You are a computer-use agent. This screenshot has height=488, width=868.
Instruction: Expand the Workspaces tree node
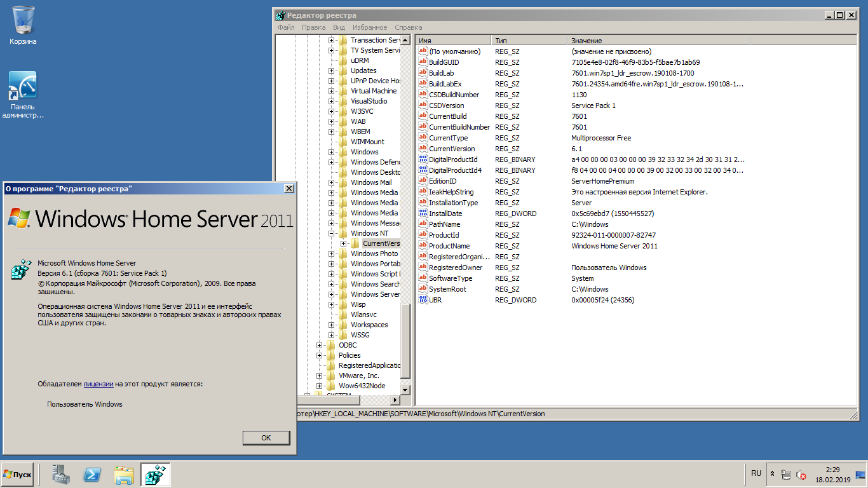pos(332,325)
